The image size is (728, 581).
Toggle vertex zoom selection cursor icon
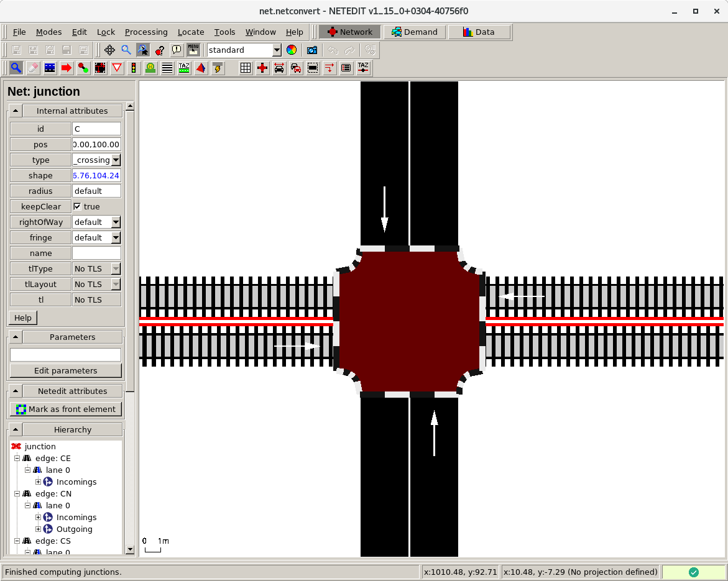pyautogui.click(x=143, y=50)
